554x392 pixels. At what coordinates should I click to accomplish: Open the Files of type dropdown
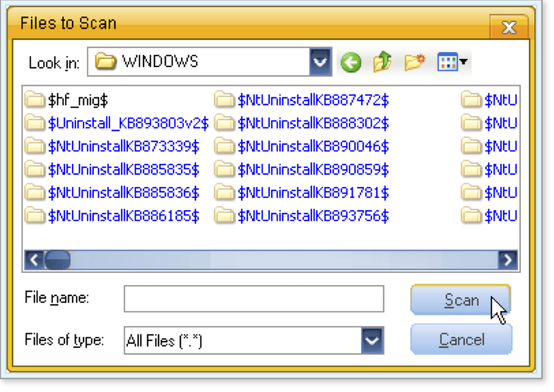(372, 340)
